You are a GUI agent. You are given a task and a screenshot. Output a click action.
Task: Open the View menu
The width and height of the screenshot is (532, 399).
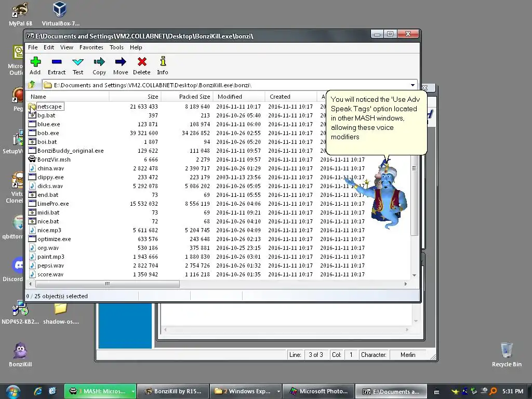[x=66, y=47]
